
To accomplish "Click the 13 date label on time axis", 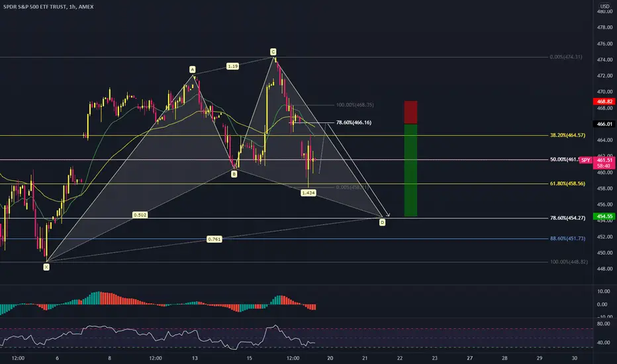I will click(x=195, y=358).
